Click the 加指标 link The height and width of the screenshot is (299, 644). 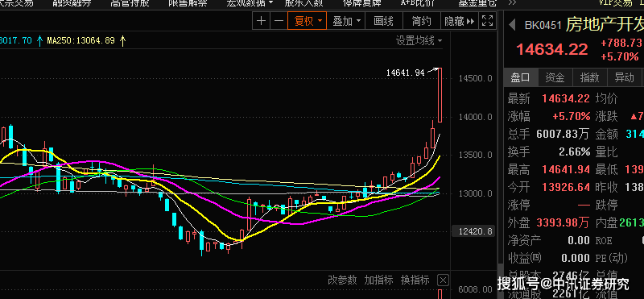[x=378, y=280]
